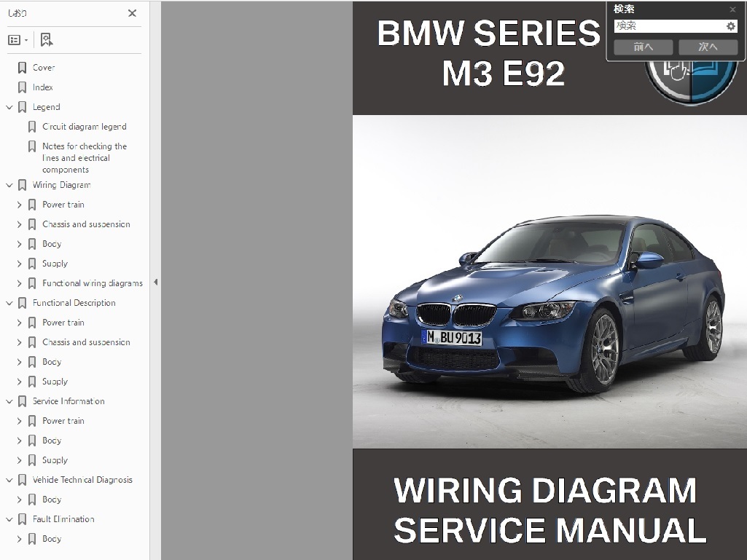747x560 pixels.
Task: Expand Body under Functional Description
Action: pos(19,362)
